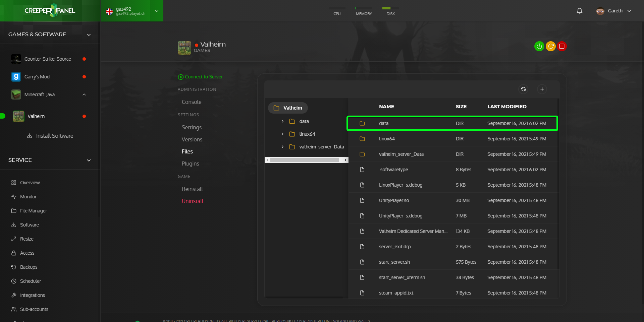Click the tree scrollbar right arrow

click(x=346, y=160)
